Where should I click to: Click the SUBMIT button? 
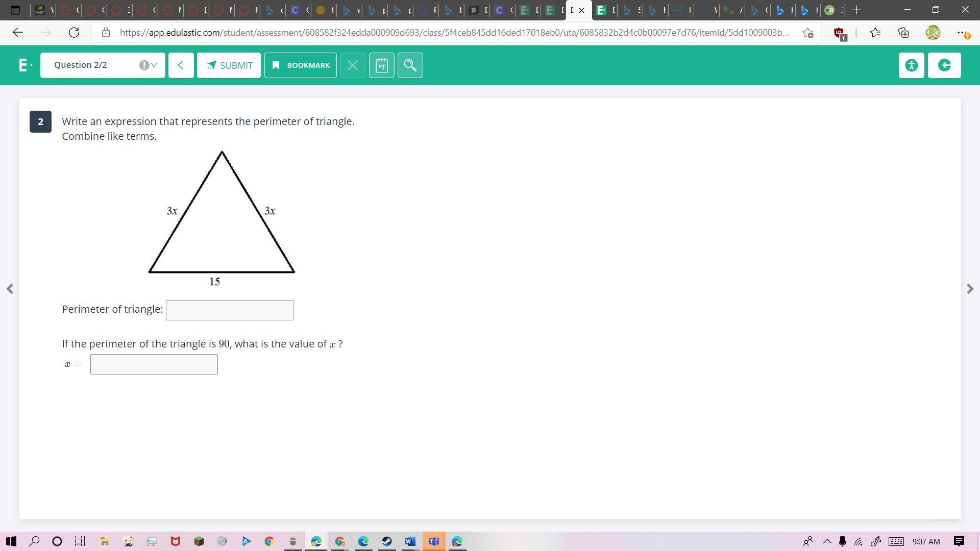pos(229,65)
